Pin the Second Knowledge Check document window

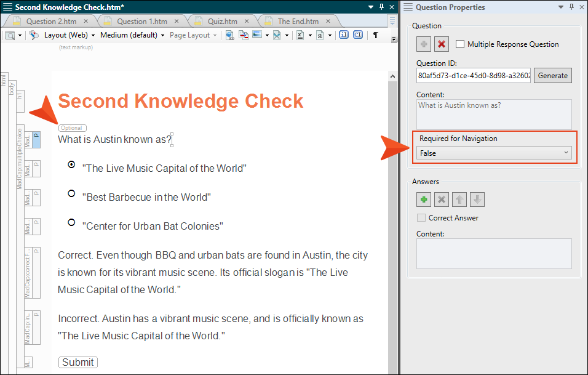tap(381, 7)
